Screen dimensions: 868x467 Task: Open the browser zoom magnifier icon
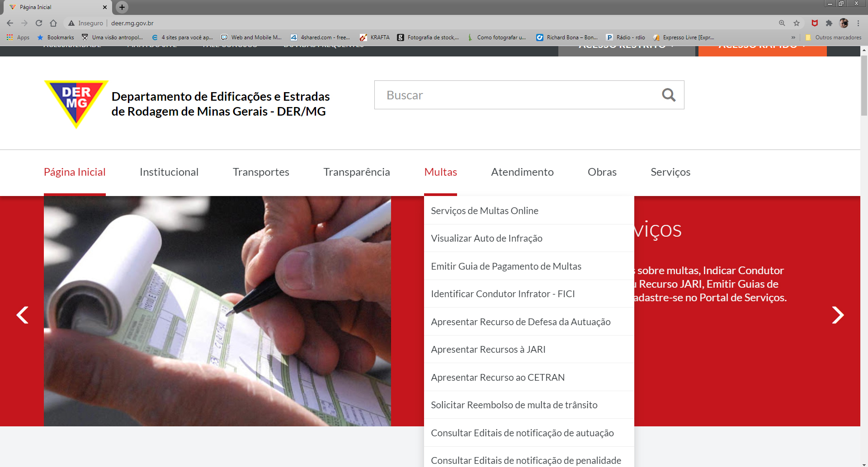pyautogui.click(x=782, y=23)
